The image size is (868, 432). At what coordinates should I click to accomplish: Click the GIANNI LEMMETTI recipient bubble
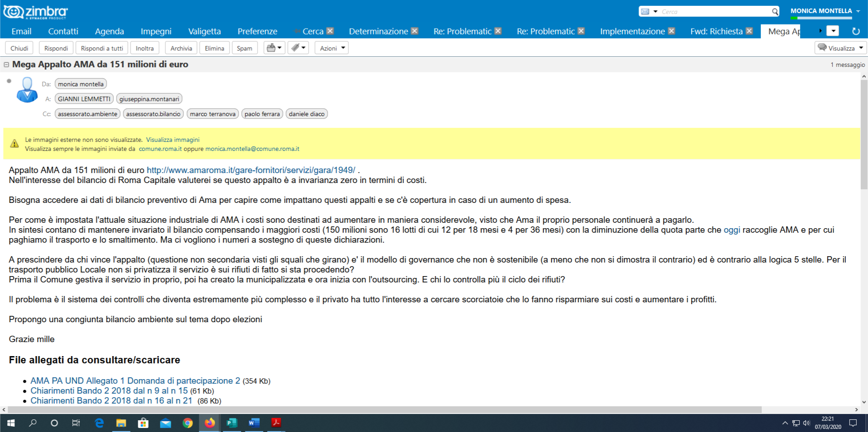pos(84,99)
